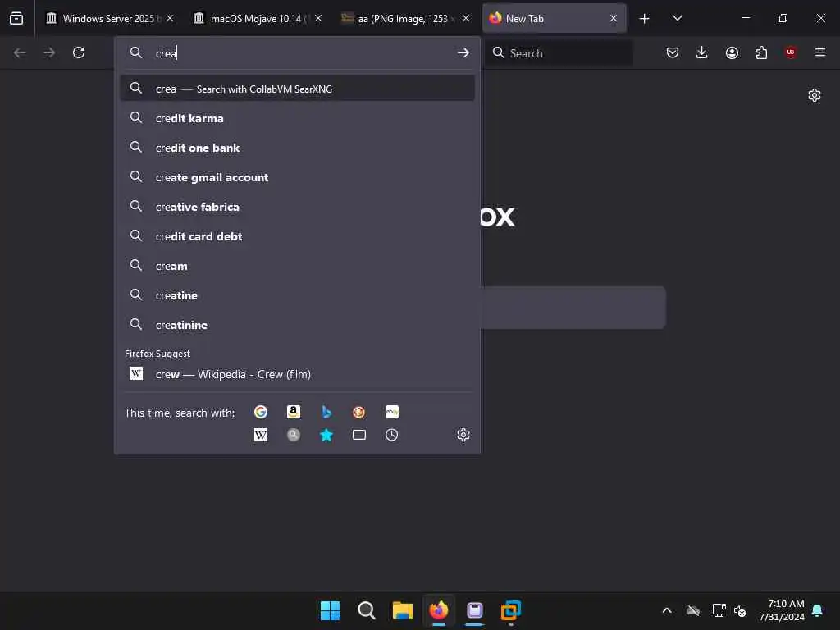Search this time with Bing
This screenshot has width=840, height=630.
click(326, 412)
